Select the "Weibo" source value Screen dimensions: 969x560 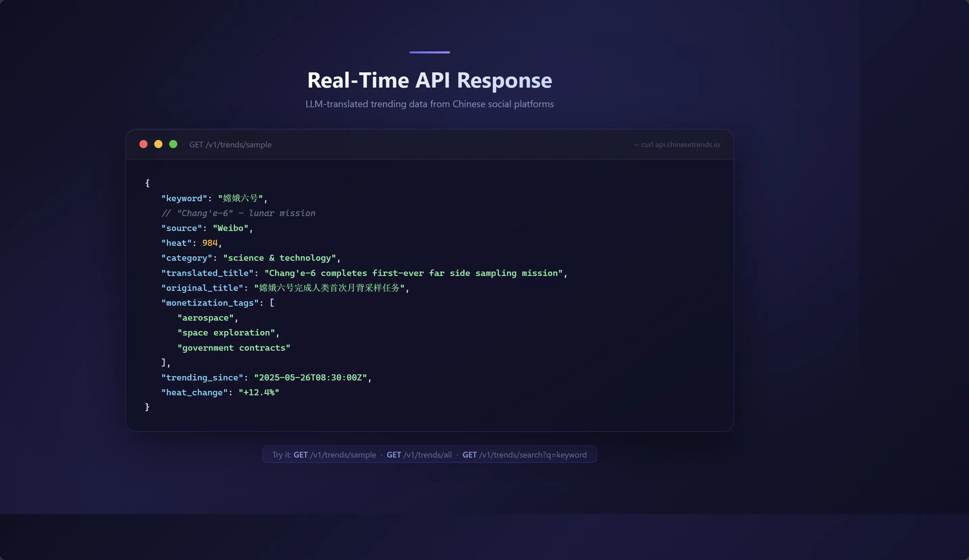click(231, 228)
